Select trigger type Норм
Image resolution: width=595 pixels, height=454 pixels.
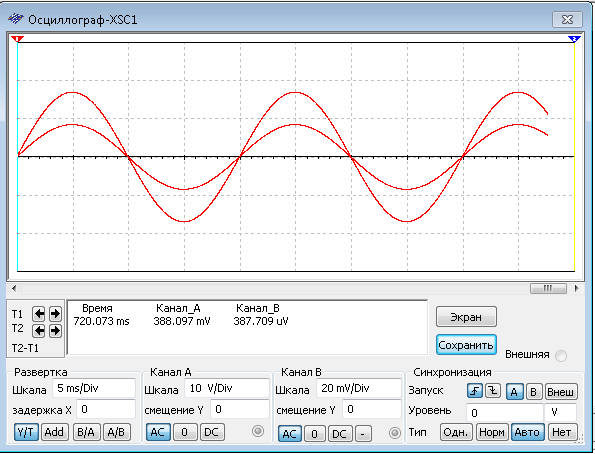point(491,432)
